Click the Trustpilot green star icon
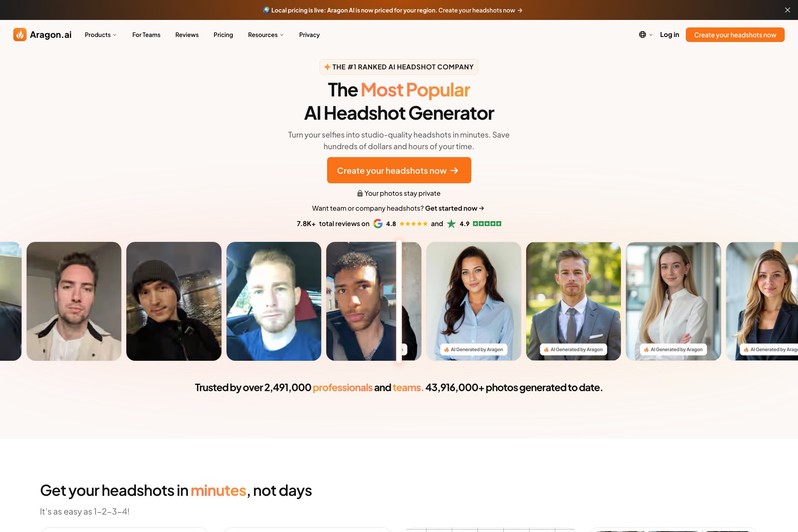 (x=451, y=224)
